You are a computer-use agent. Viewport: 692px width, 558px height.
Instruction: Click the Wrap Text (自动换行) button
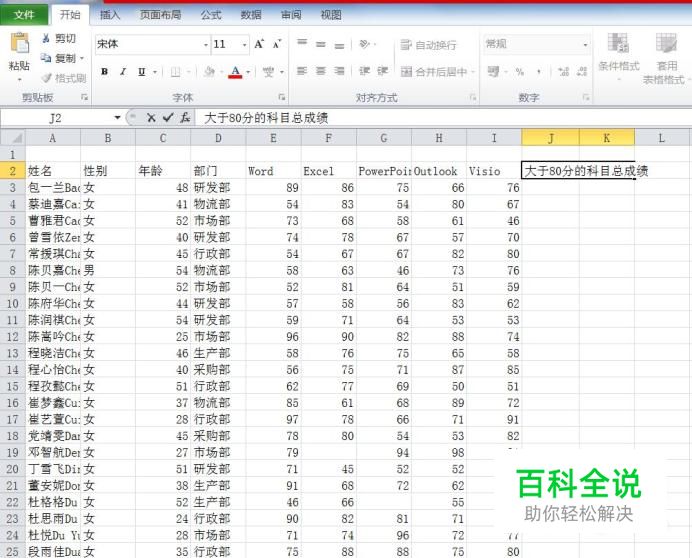(428, 45)
